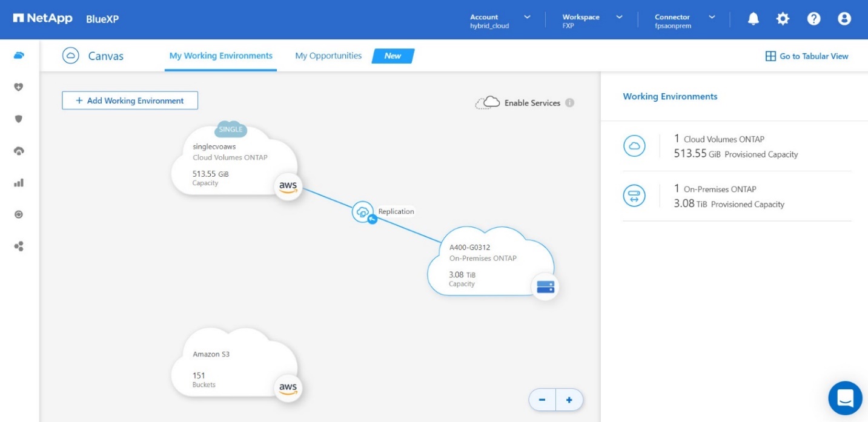Click the Replication cloud icon on connector line
The width and height of the screenshot is (868, 422).
coord(362,211)
